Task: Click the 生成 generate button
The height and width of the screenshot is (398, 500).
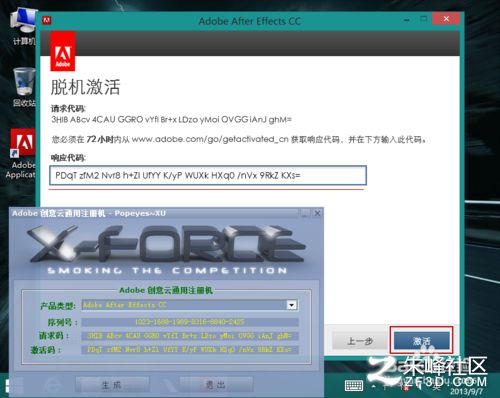Action: [112, 385]
